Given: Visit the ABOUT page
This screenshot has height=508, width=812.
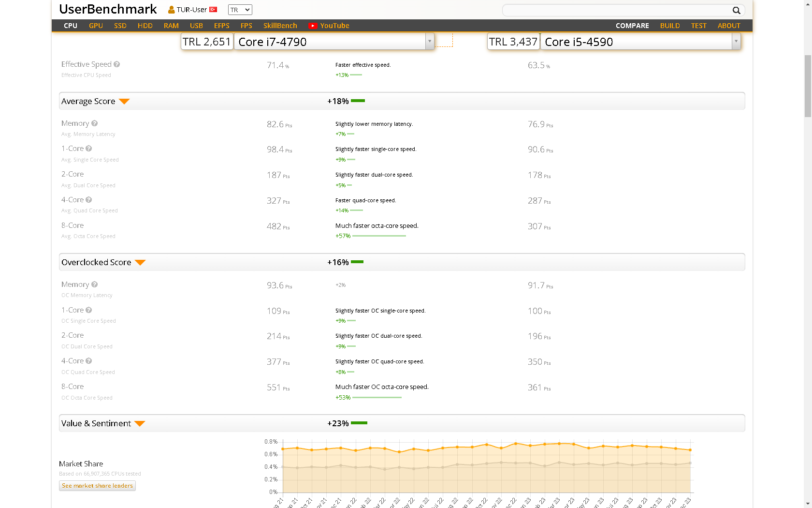Looking at the screenshot, I should (729, 26).
